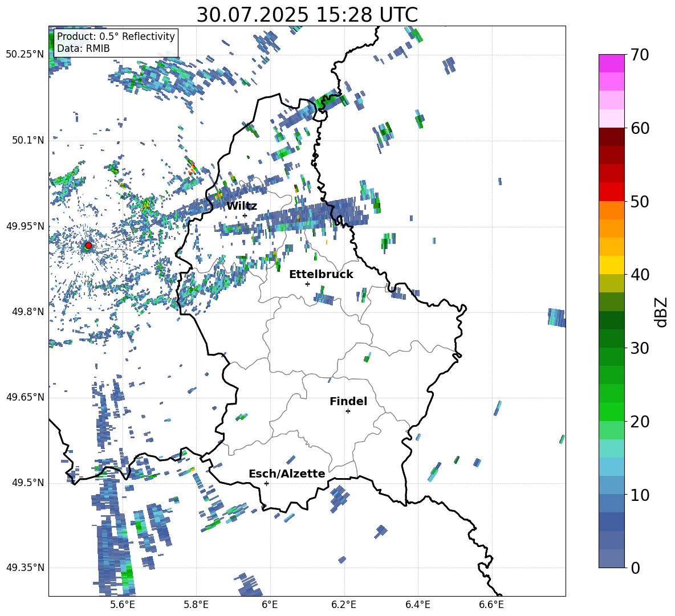
Task: Click the 6.4°E longitude label
Action: tap(418, 605)
